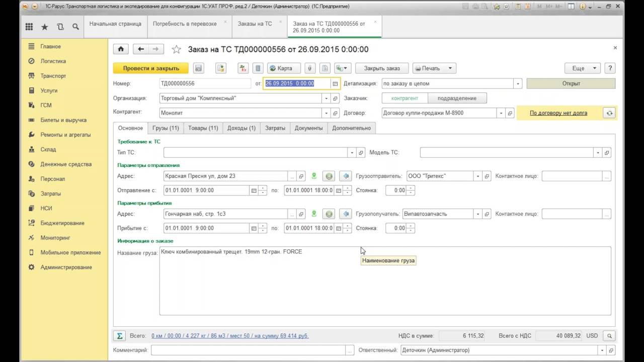The height and width of the screenshot is (362, 644).
Task: Click the blue arrow button for departure address
Action: 346,176
